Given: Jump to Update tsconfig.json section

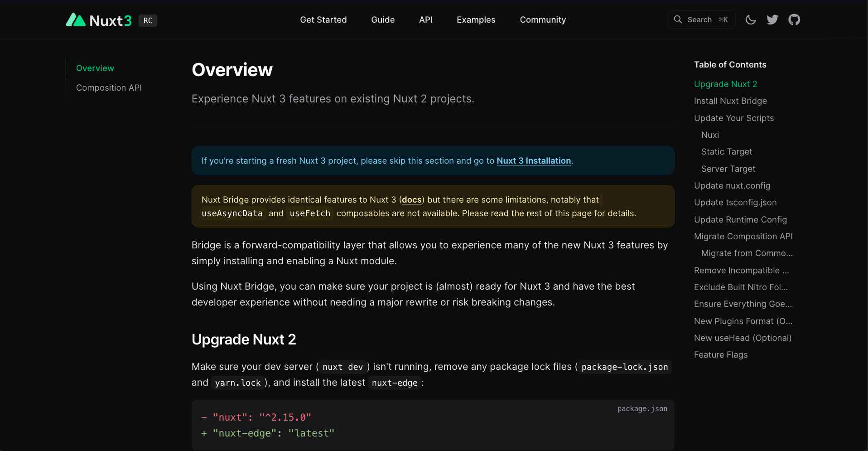Looking at the screenshot, I should (x=735, y=202).
